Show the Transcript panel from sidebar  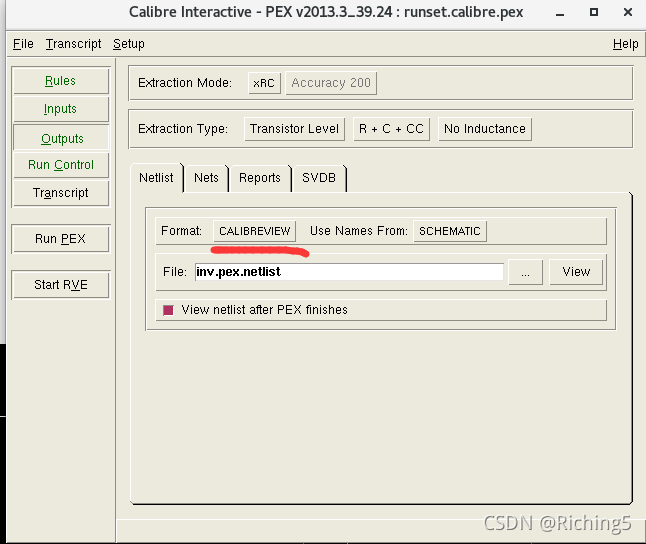(x=60, y=193)
